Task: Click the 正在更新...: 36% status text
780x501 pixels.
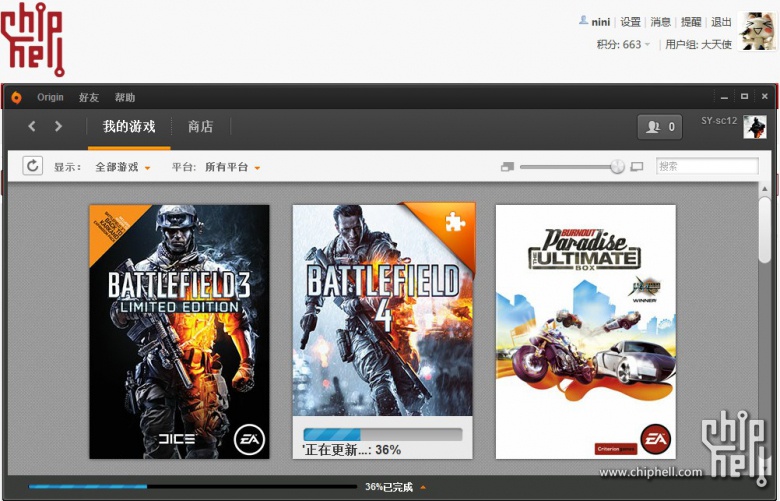Action: [352, 450]
